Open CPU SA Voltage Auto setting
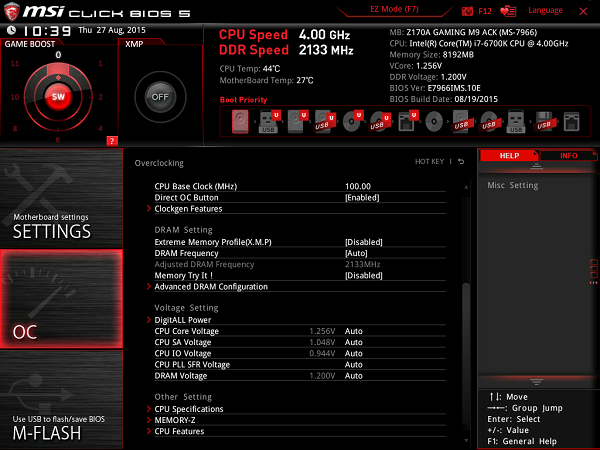The width and height of the screenshot is (600, 450). 354,342
